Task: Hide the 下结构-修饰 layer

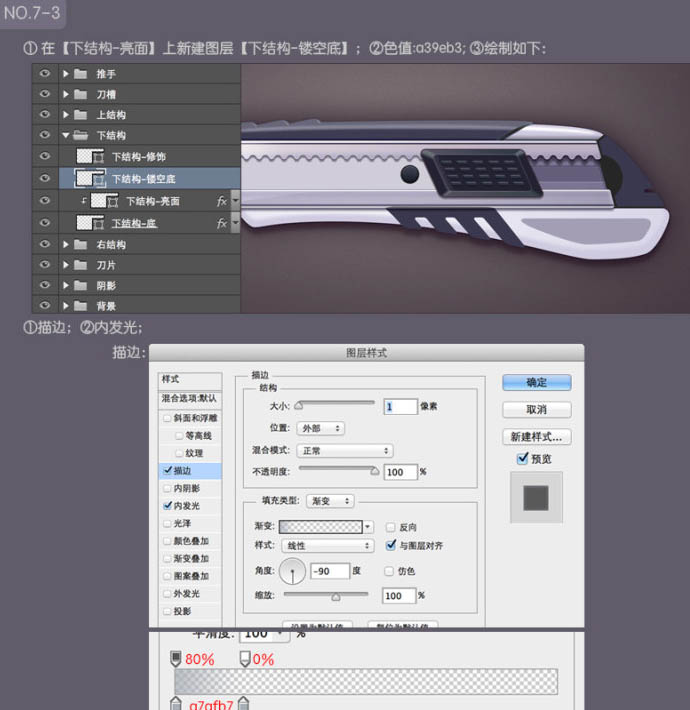Action: pos(44,156)
